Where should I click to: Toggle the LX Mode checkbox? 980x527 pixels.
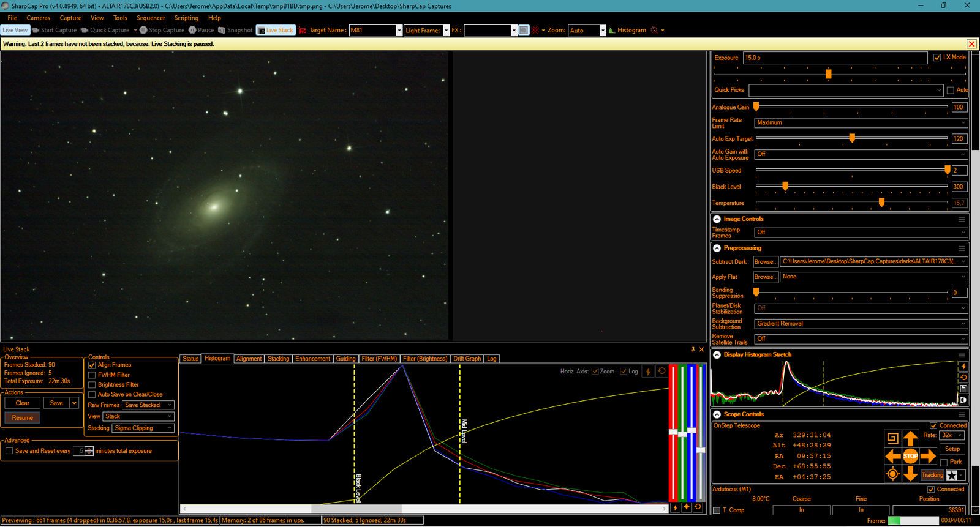937,58
